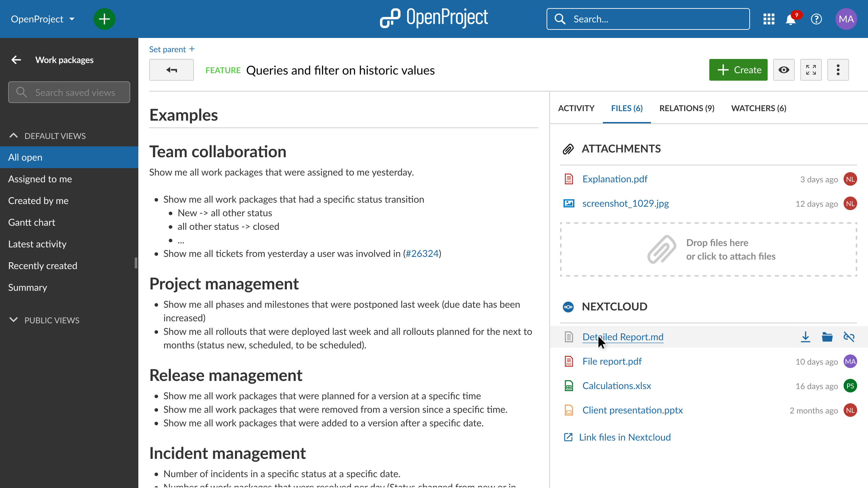Click Link files in Nextcloud
The width and height of the screenshot is (868, 488).
[625, 437]
